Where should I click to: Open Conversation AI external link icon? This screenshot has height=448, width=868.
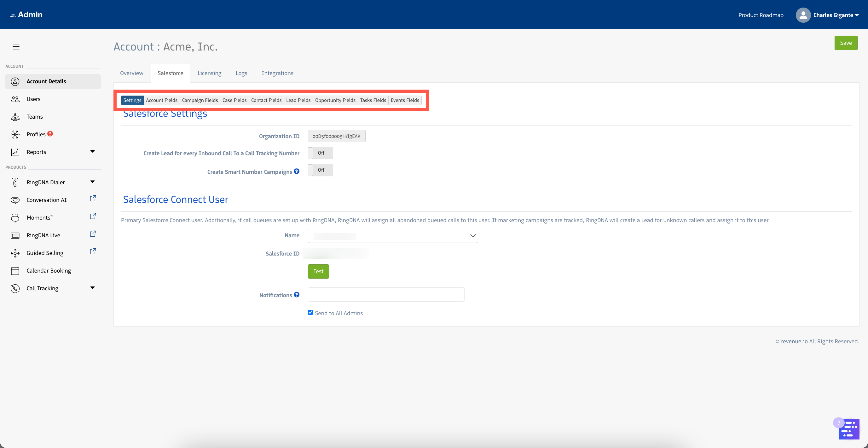[93, 199]
